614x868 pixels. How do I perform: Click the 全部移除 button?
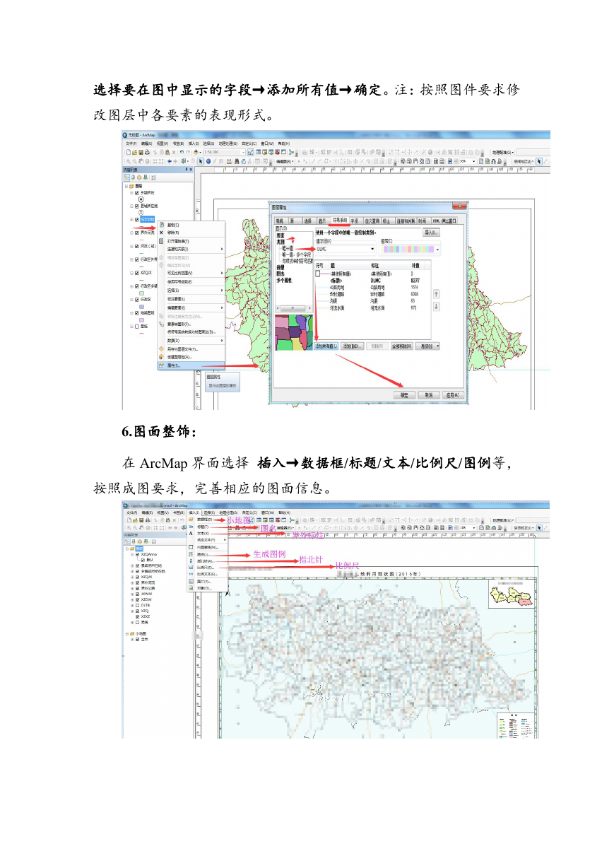pos(401,346)
